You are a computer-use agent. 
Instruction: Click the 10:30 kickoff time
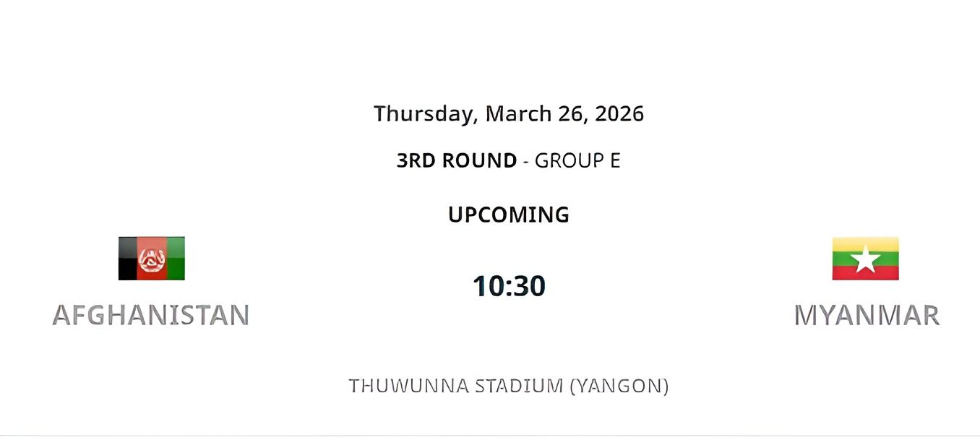coord(509,286)
